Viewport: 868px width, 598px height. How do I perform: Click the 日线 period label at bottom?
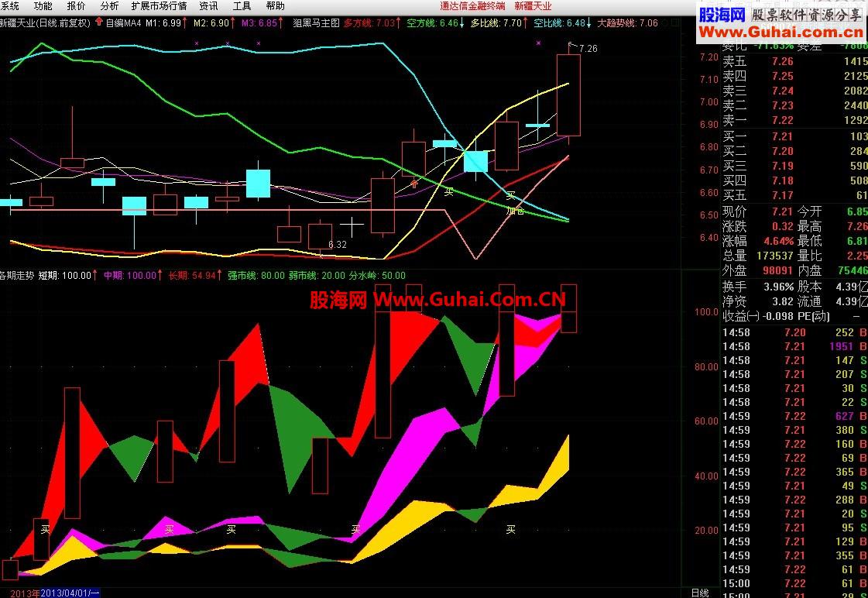click(700, 593)
